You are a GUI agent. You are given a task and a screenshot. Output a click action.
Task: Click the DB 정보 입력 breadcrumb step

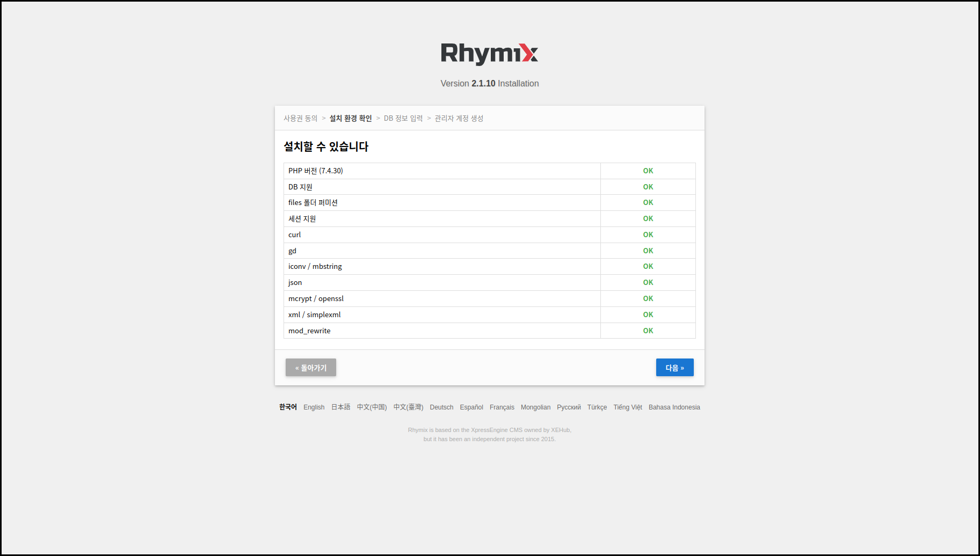(403, 119)
